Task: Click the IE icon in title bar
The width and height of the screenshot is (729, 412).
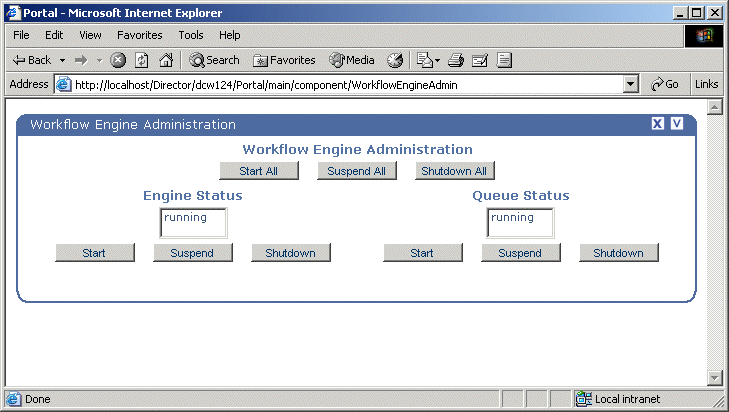Action: [13, 13]
